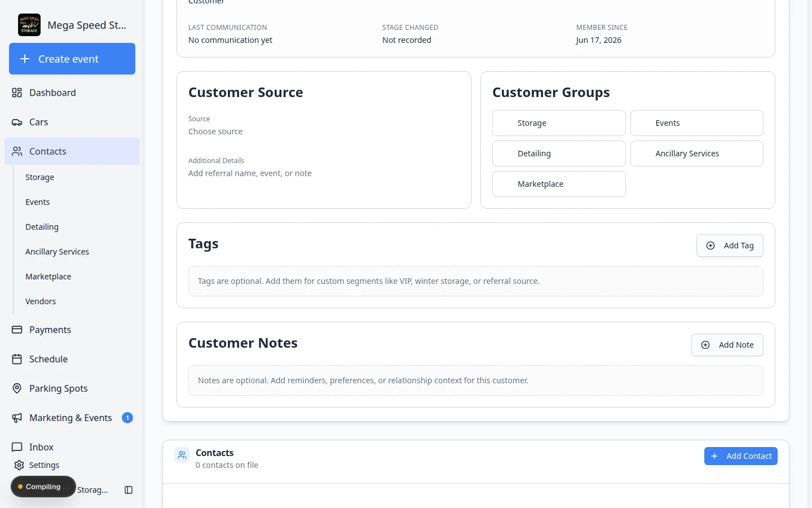Click the Payments card icon
The height and width of the screenshot is (508, 812).
coord(17,330)
